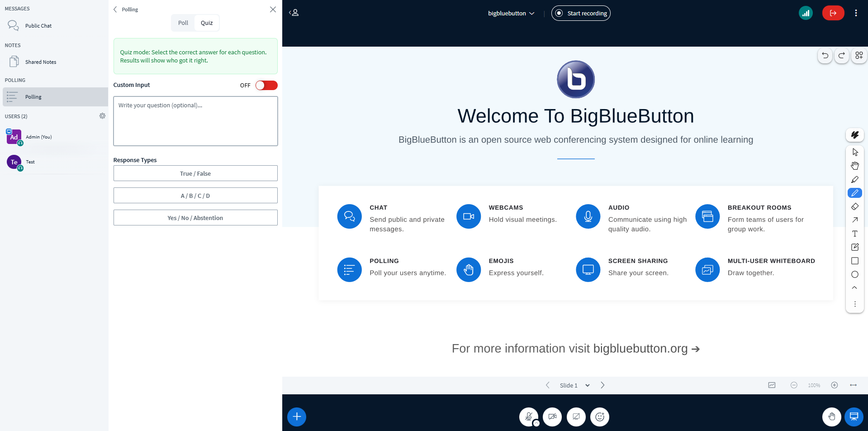Open whiteboard toolbar more options
Image resolution: width=868 pixels, height=431 pixels.
(x=855, y=304)
